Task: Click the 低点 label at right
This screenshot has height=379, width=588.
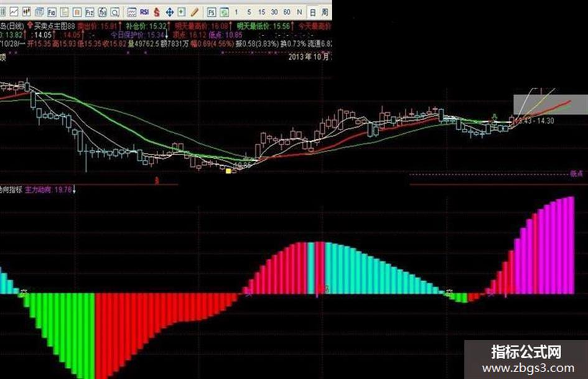Action: click(x=576, y=174)
